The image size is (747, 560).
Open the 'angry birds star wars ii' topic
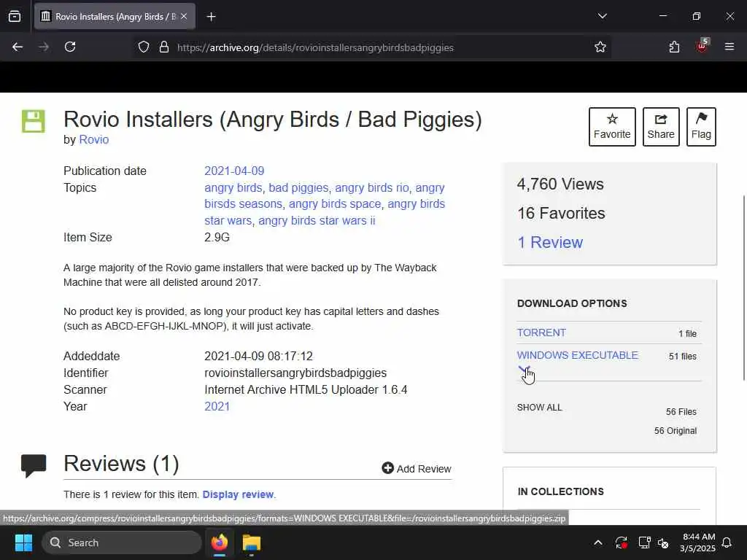[x=317, y=220]
